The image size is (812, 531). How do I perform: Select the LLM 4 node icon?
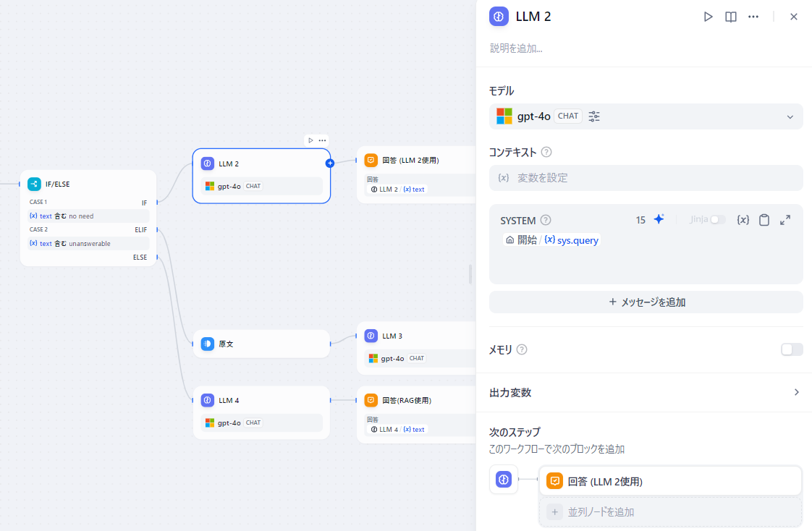tap(208, 400)
